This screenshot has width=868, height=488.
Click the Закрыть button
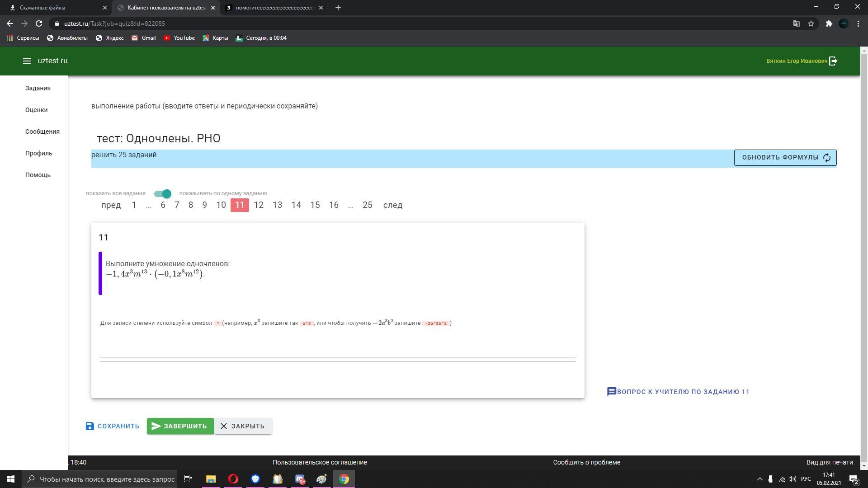(243, 426)
